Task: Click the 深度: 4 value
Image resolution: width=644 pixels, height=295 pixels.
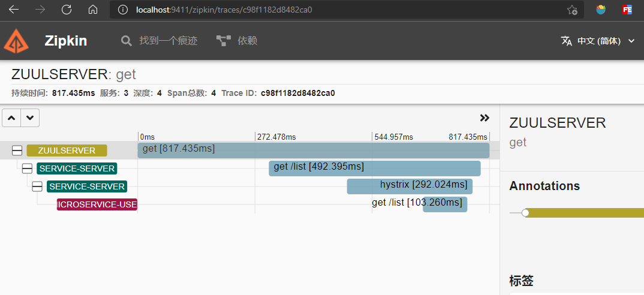Action: [x=160, y=94]
